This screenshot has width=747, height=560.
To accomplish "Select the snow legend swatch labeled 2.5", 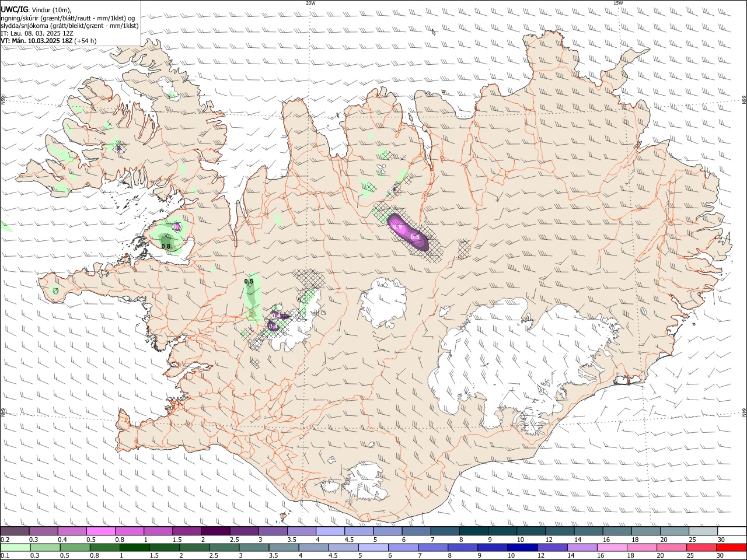I will click(243, 531).
